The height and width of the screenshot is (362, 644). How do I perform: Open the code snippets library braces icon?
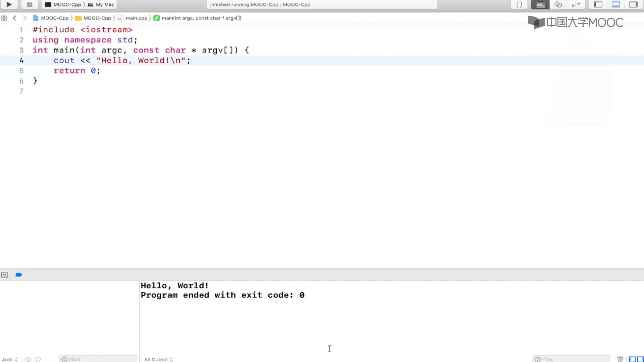(519, 4)
